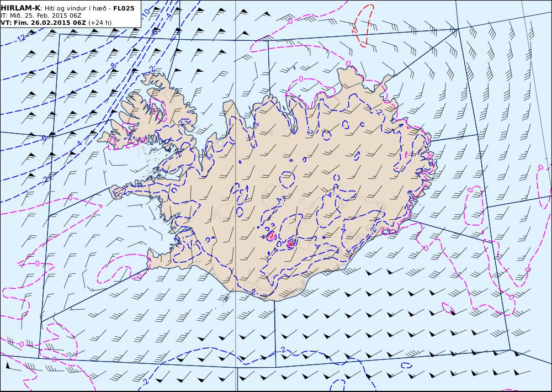Image resolution: width=552 pixels, height=392 pixels.
Task: Click the red 2 isotherm label
Action: pyautogui.click(x=354, y=31)
